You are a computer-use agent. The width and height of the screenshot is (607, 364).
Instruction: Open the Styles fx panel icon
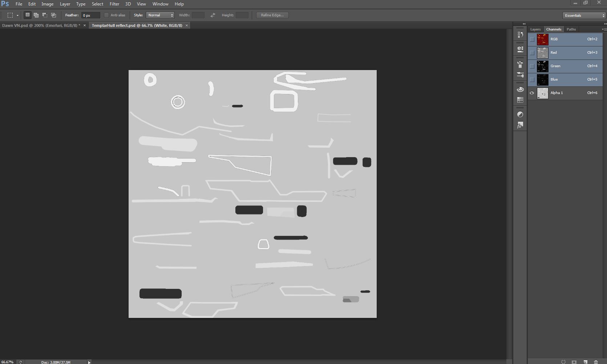(x=520, y=125)
